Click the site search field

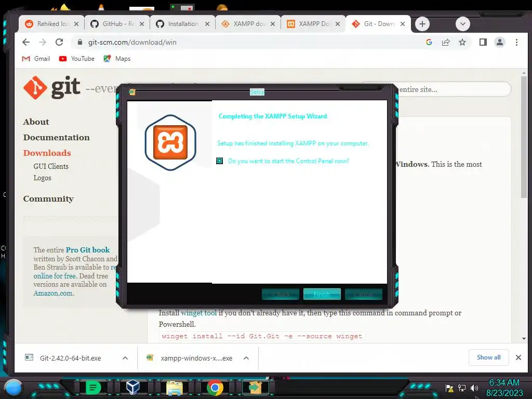point(453,89)
